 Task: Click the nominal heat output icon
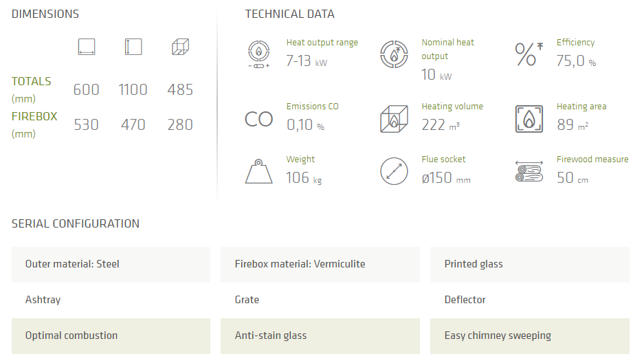click(394, 54)
